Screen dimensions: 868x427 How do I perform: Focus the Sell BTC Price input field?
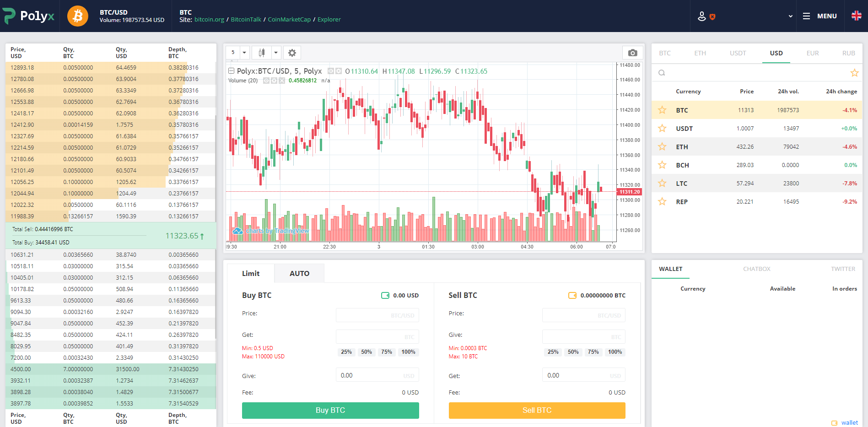point(584,315)
